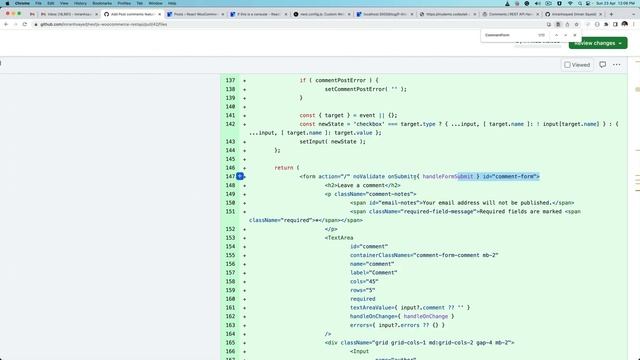640x360 pixels.
Task: Close the Add Post comments GitHub tab
Action: click(160, 14)
